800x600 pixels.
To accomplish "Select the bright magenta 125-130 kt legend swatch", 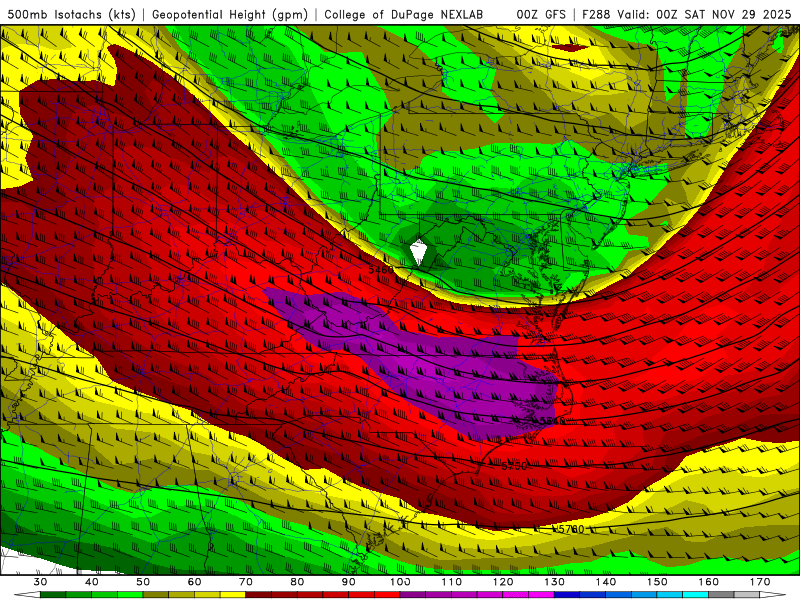I will click(542, 595).
